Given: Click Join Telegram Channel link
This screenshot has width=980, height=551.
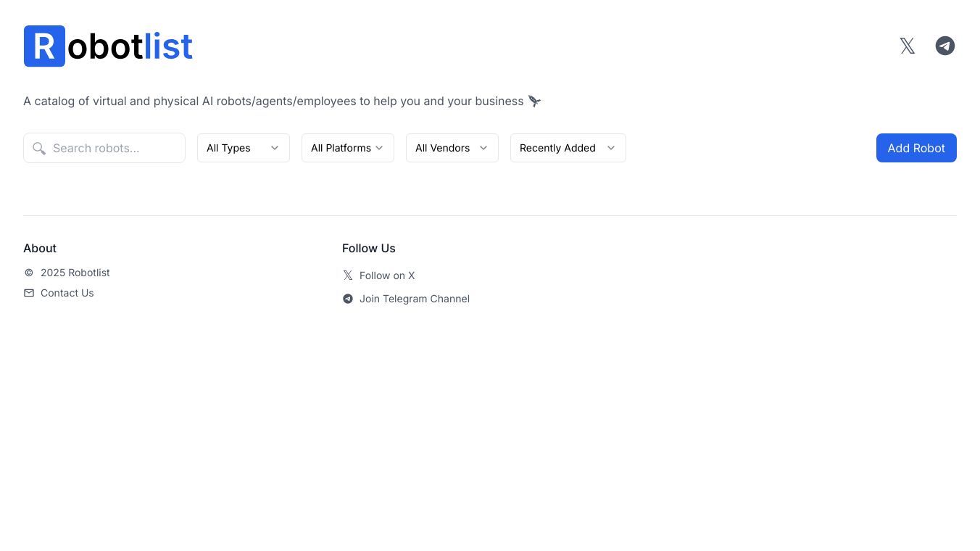Looking at the screenshot, I should (x=415, y=299).
